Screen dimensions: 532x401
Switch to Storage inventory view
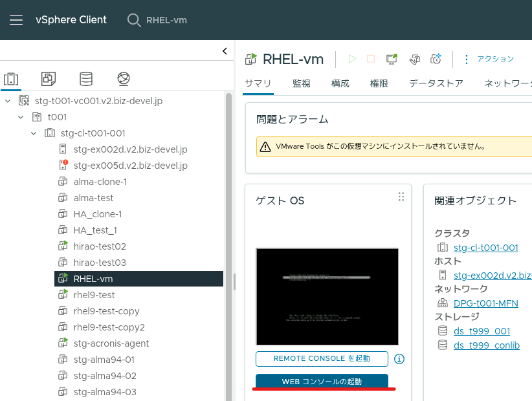tap(86, 79)
